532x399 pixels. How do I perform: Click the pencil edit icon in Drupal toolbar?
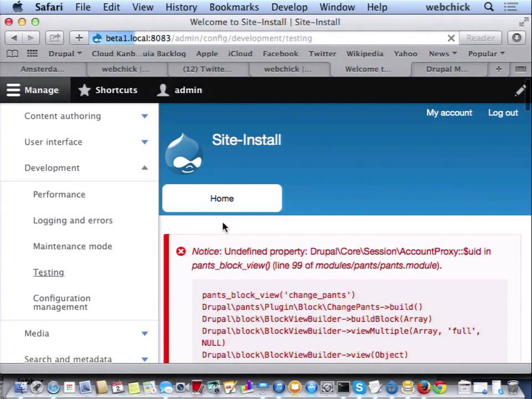pos(520,90)
